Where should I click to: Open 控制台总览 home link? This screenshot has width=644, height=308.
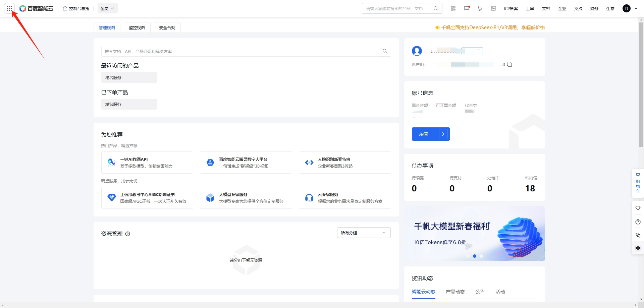pos(76,8)
